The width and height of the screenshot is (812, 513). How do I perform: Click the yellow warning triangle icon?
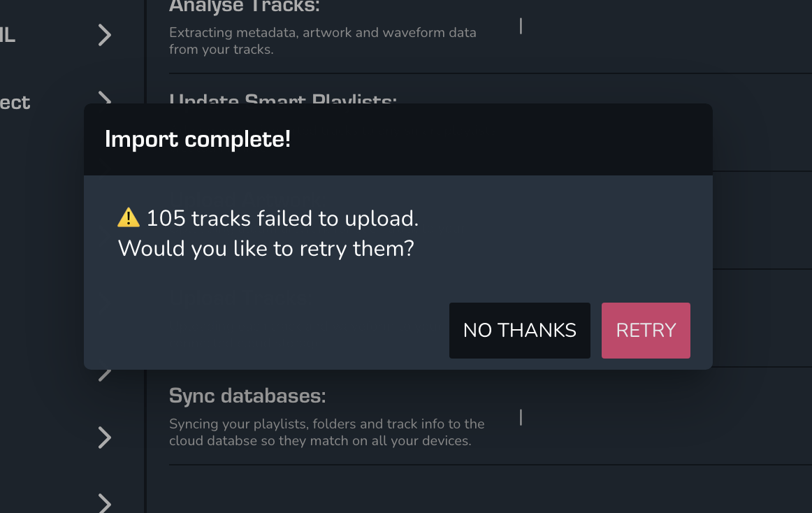[x=129, y=219]
